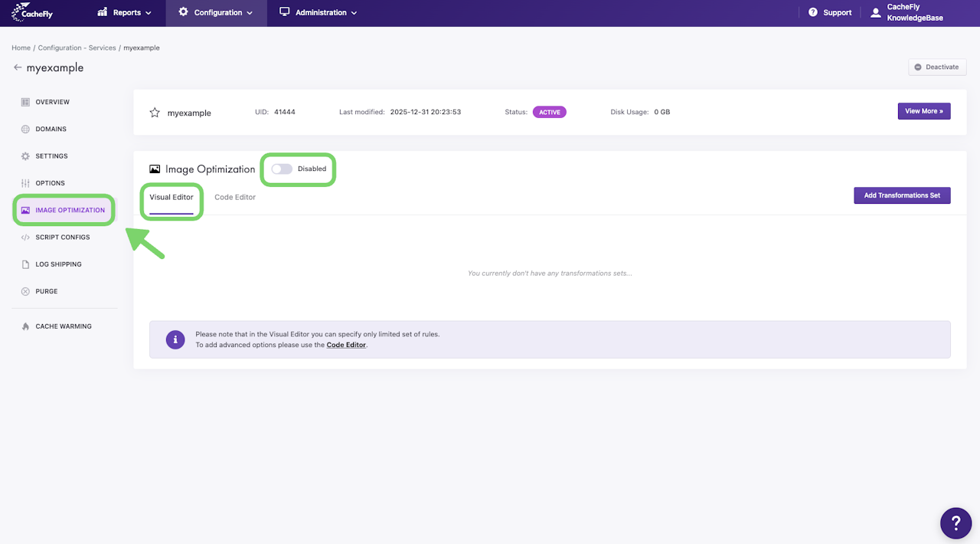Click the back arrow beside myexample

(x=18, y=67)
